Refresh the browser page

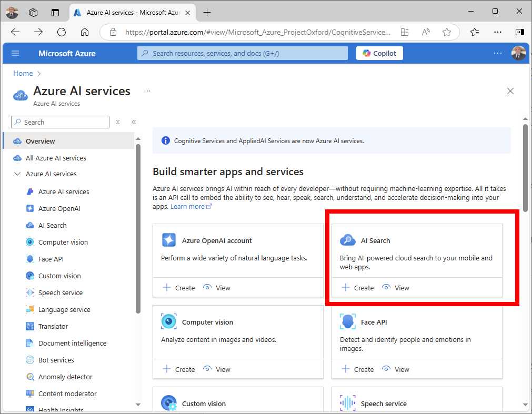point(62,32)
